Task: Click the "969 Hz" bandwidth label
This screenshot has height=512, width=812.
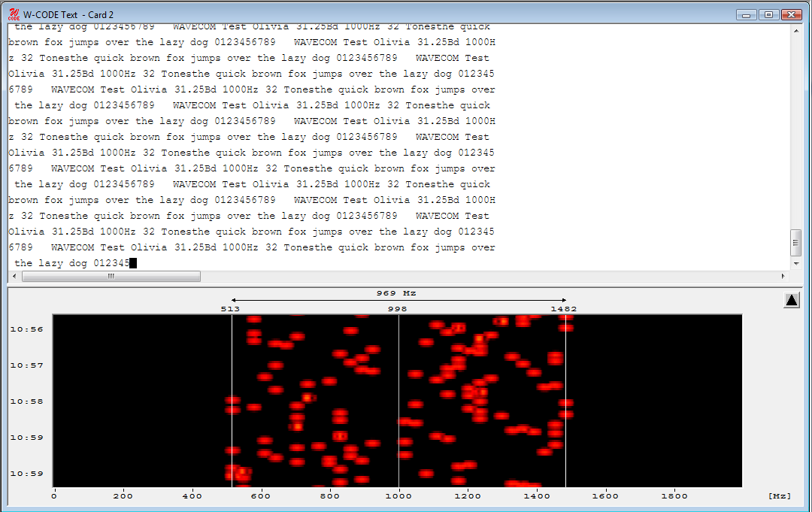Action: pos(396,293)
